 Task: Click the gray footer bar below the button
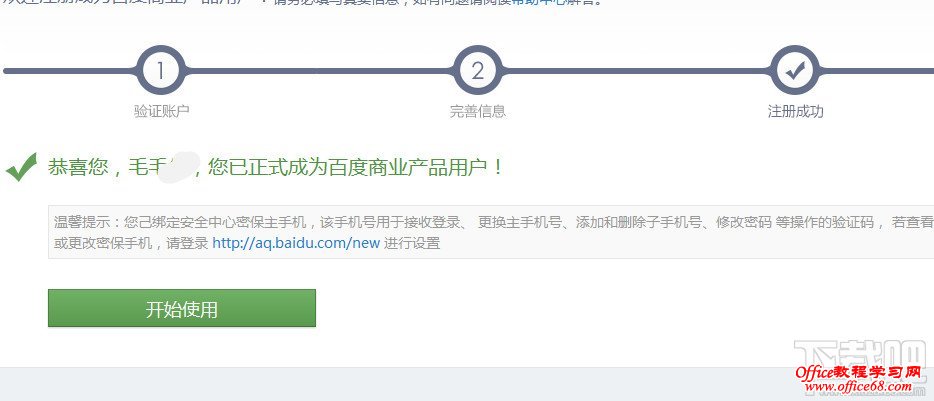467,384
